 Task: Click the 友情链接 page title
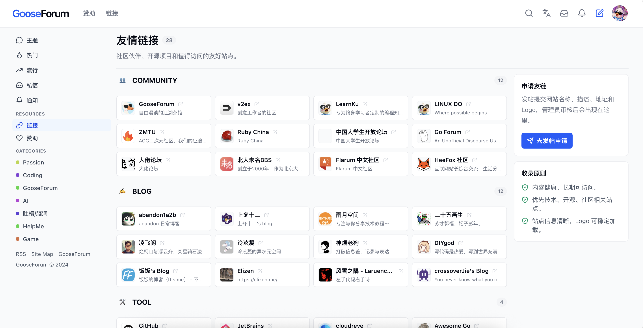tap(138, 41)
